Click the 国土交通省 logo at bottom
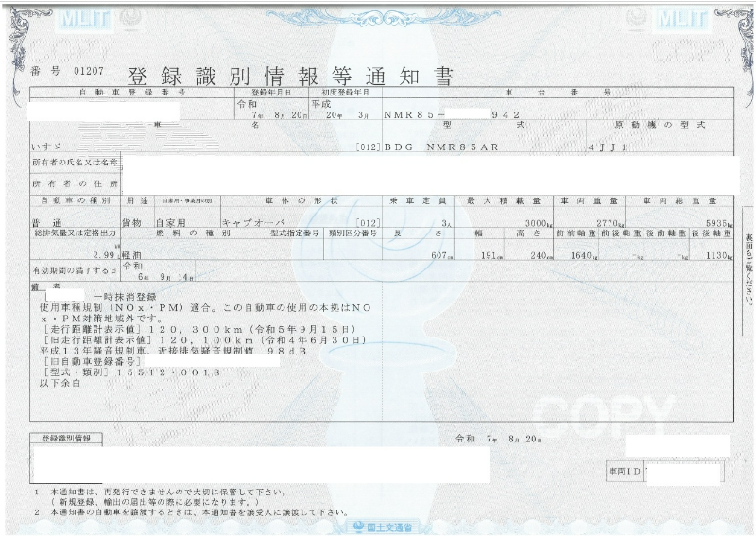This screenshot has height=536, width=756. click(384, 527)
